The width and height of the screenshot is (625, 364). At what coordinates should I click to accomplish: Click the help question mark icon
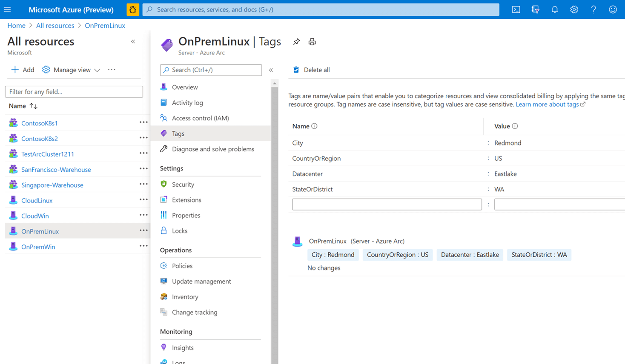pos(593,9)
